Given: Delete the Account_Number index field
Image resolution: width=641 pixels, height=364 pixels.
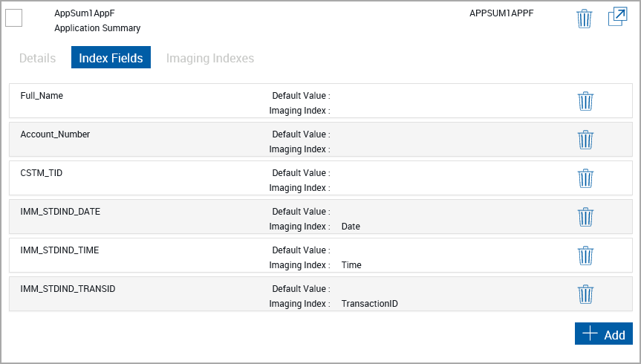Looking at the screenshot, I should tap(586, 140).
